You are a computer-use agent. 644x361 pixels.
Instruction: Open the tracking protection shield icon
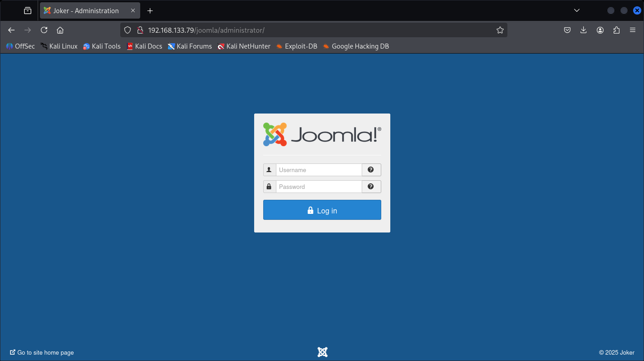128,30
